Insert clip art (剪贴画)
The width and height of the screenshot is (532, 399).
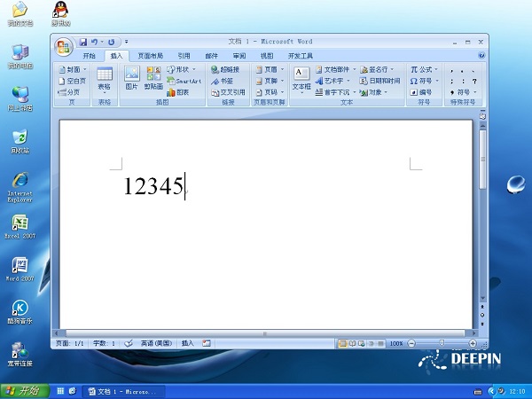point(153,78)
